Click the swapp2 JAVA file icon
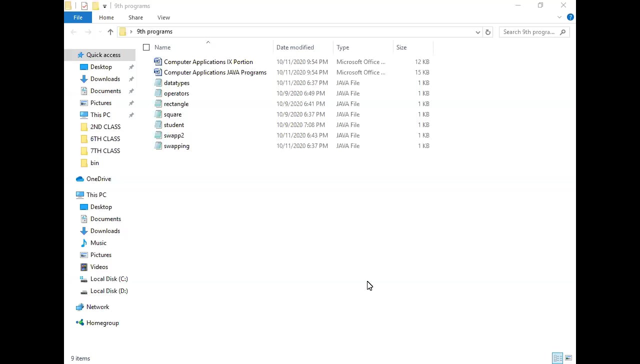 coord(158,135)
